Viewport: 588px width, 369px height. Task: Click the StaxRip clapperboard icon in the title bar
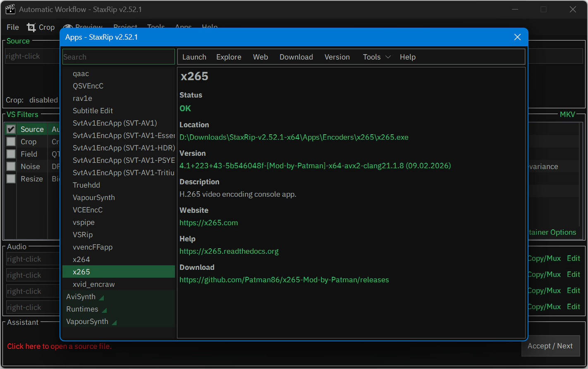[10, 10]
